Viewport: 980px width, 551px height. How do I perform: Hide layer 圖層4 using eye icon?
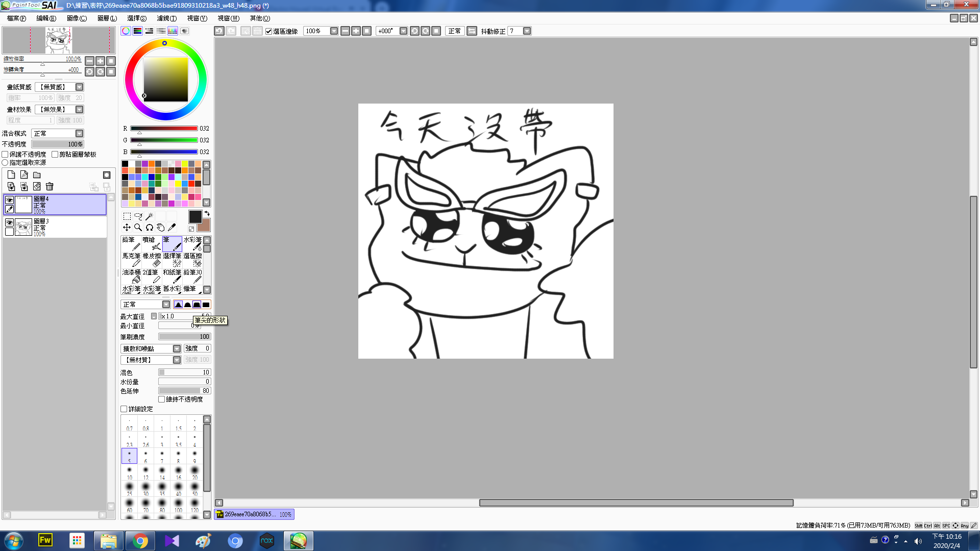click(9, 200)
